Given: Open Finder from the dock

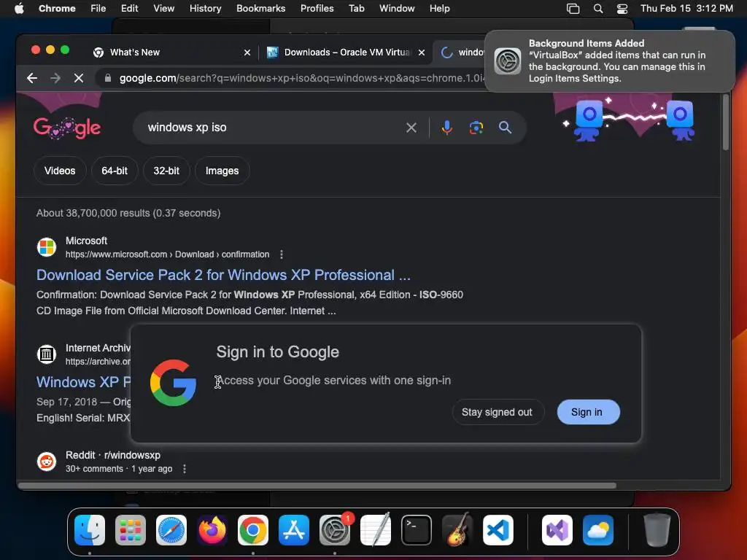Looking at the screenshot, I should click(90, 530).
